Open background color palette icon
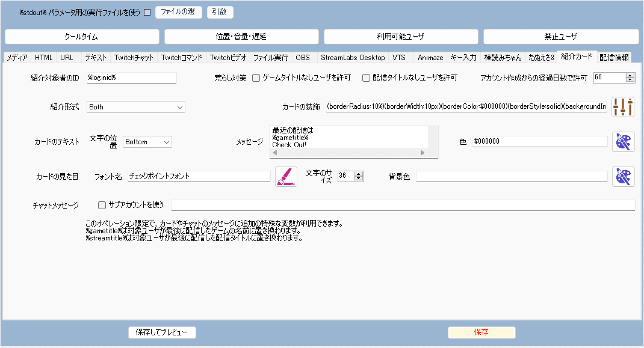 pos(623,177)
